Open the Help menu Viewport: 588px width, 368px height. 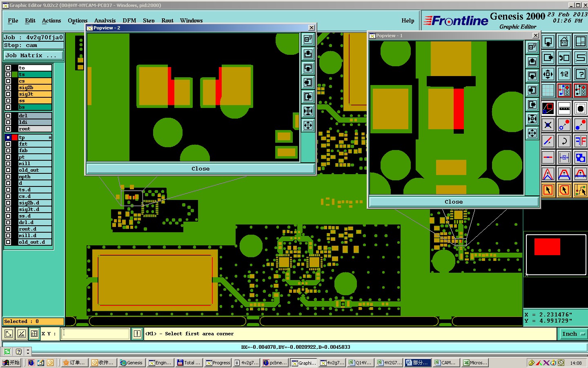pos(408,20)
